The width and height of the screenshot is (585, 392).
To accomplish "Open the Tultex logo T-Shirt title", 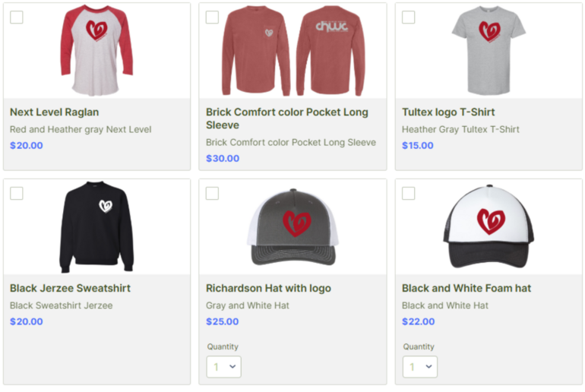I will pyautogui.click(x=448, y=112).
